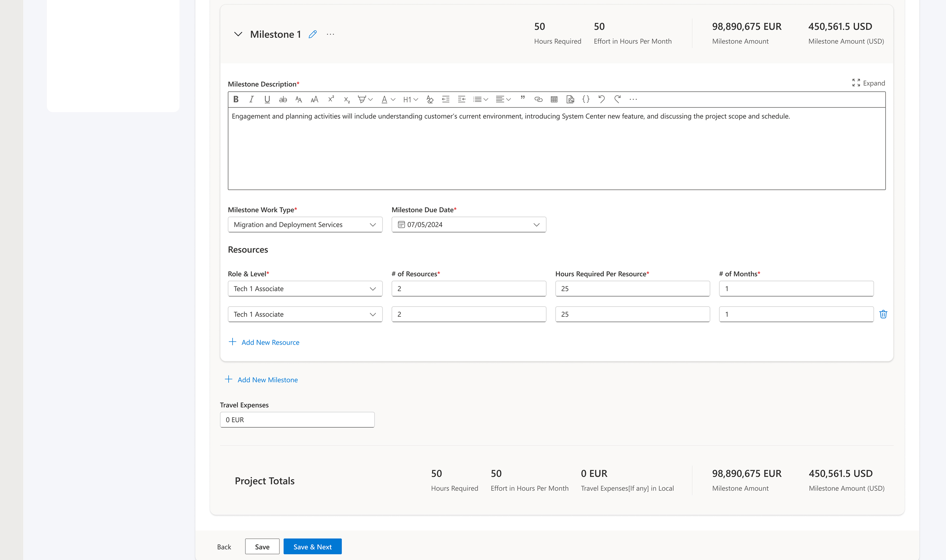This screenshot has height=560, width=946.
Task: Open the editor toolbar overflow menu
Action: coord(633,99)
